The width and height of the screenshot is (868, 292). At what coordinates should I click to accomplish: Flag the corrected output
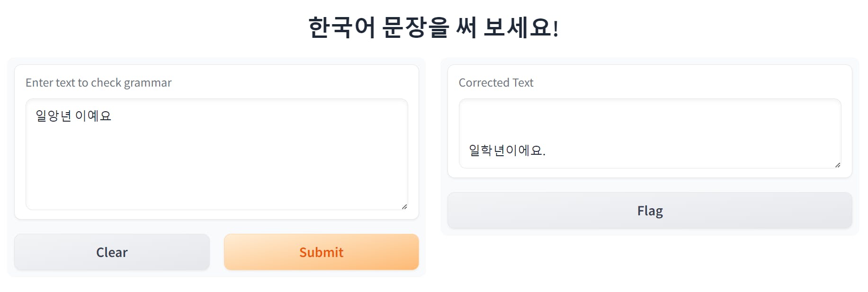pos(650,211)
